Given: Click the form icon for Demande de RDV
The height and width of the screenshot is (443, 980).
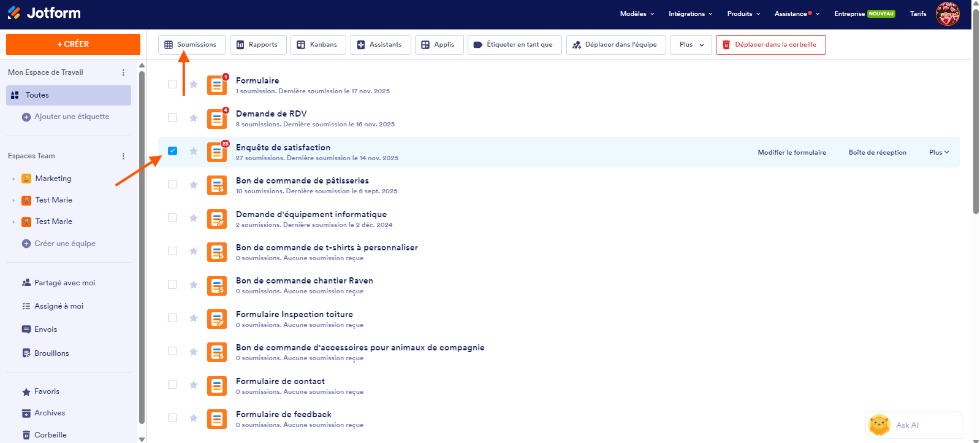Looking at the screenshot, I should (x=217, y=118).
